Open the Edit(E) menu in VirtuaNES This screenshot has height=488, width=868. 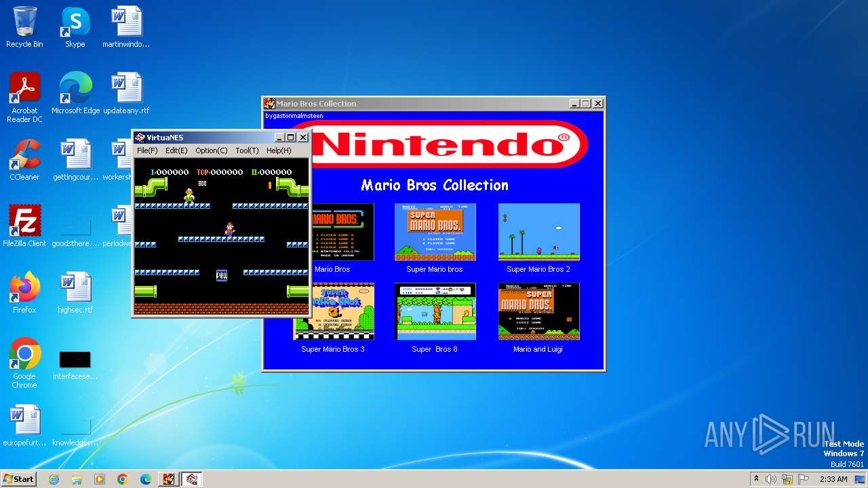coord(176,150)
